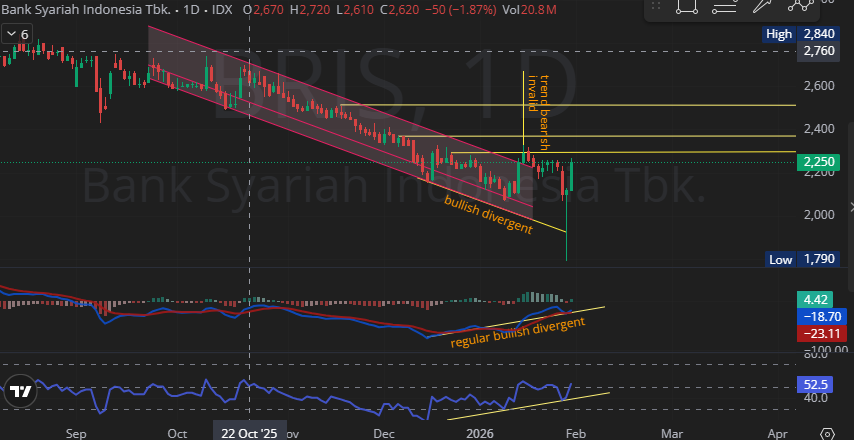Image resolution: width=854 pixels, height=440 pixels.
Task: Expand the collapsed indicators legend showing 6
Action: point(16,35)
